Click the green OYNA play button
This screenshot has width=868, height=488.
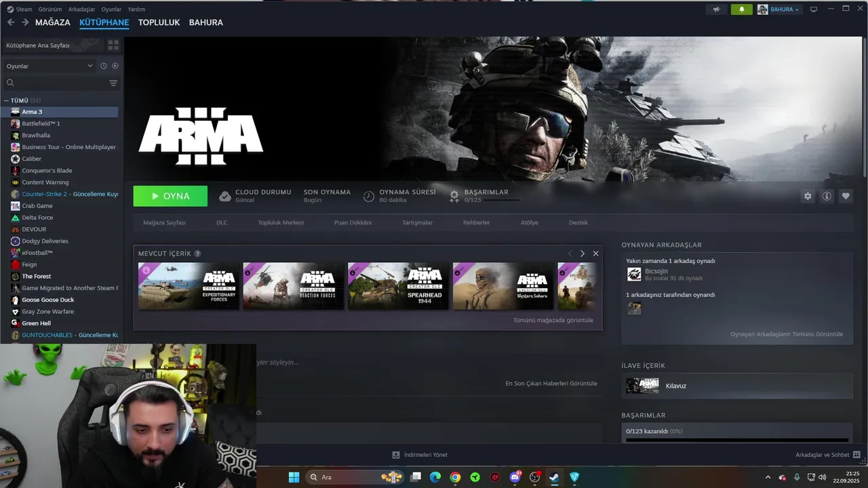(170, 196)
